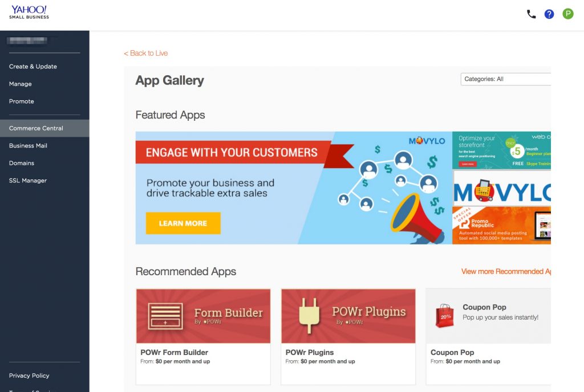The image size is (584, 392).
Task: Go to Business Mail section
Action: click(28, 146)
